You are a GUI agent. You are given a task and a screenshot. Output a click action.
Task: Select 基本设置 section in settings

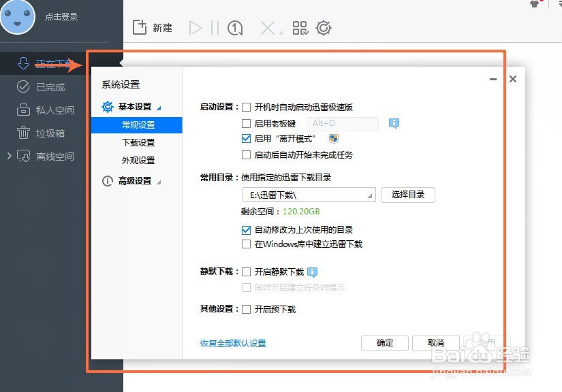click(x=135, y=107)
